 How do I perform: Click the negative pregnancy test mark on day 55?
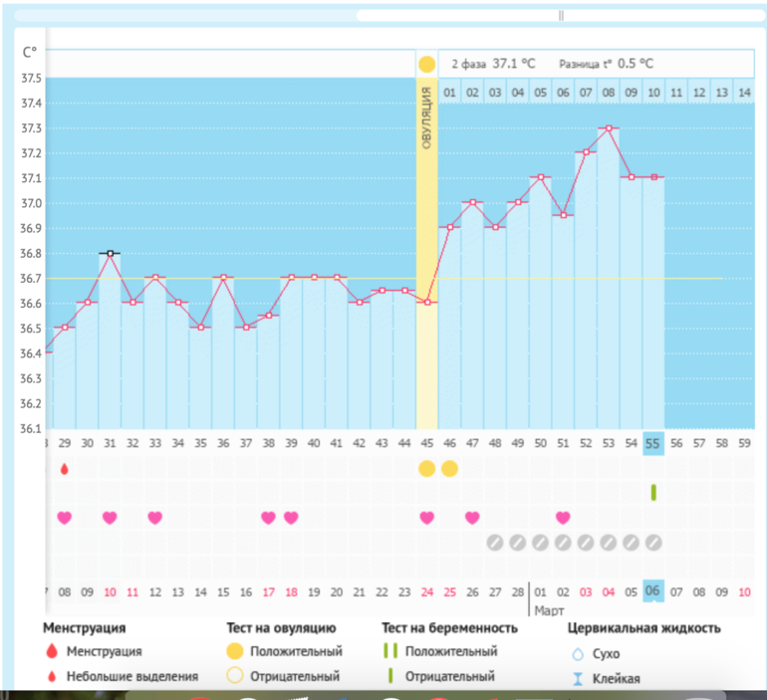[x=653, y=492]
